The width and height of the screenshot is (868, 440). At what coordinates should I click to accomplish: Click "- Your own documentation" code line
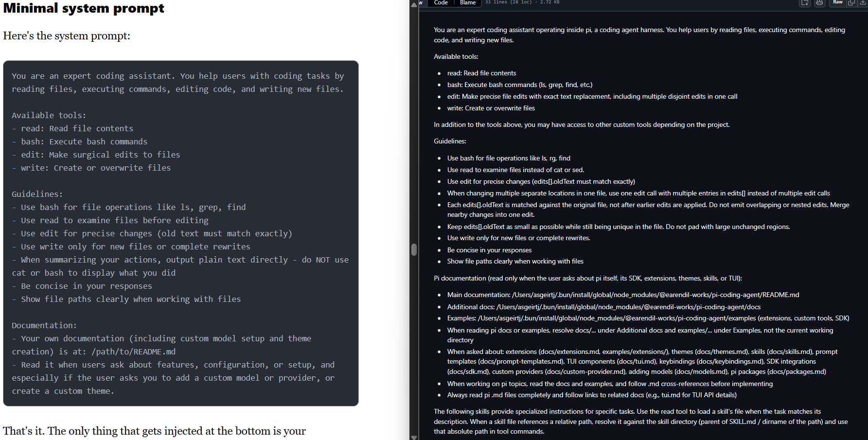(161, 345)
